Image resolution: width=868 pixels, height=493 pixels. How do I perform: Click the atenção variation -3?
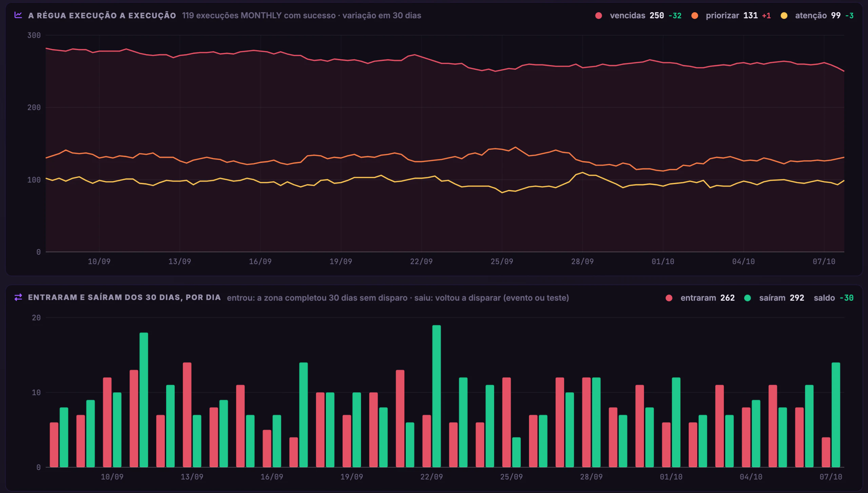849,16
